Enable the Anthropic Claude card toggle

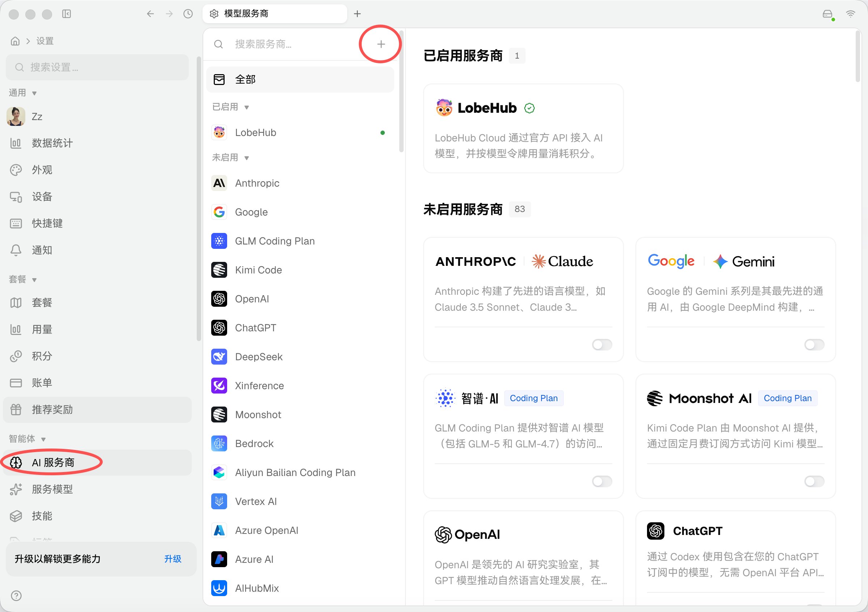pos(602,344)
